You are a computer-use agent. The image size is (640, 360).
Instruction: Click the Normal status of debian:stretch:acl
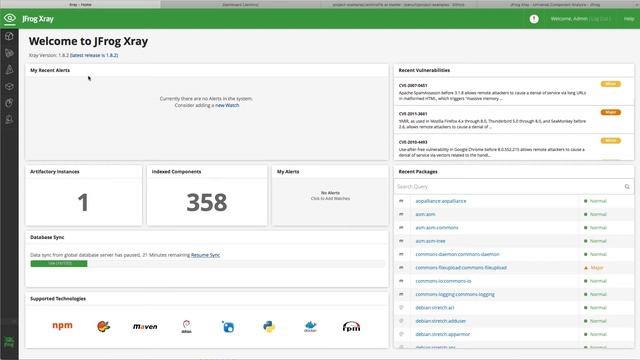(x=596, y=308)
